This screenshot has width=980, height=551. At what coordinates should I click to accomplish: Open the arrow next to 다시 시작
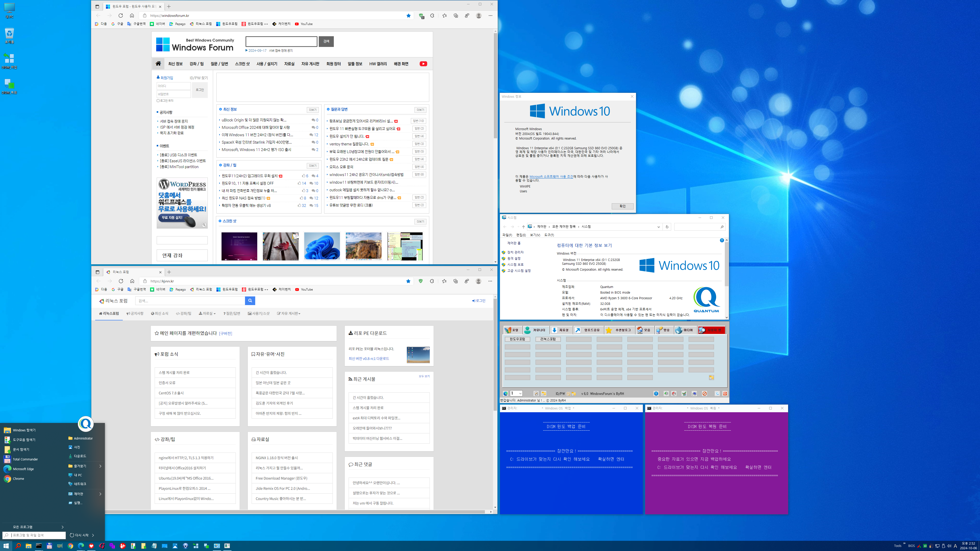coord(93,535)
